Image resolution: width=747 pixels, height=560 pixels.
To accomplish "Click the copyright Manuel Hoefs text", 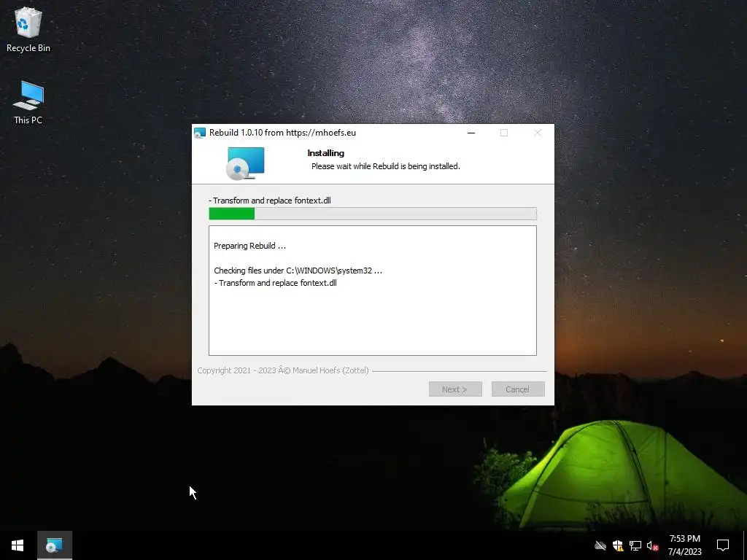I will pyautogui.click(x=283, y=370).
